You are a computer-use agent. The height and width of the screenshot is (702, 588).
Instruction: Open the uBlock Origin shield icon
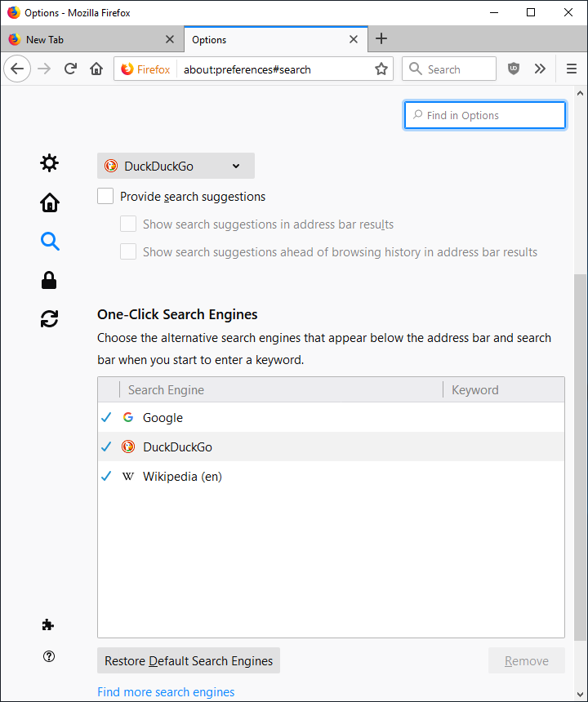pyautogui.click(x=513, y=69)
